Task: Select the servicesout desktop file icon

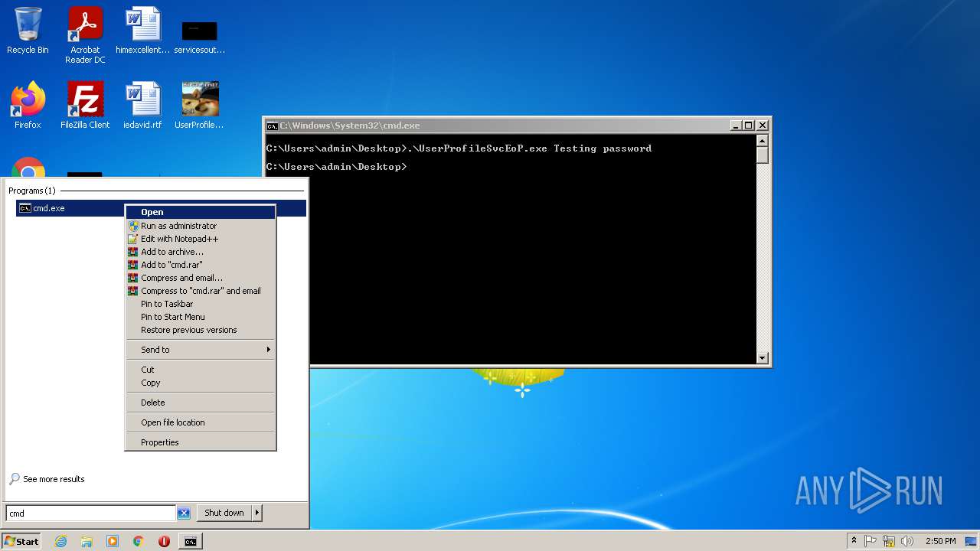Action: point(199,35)
